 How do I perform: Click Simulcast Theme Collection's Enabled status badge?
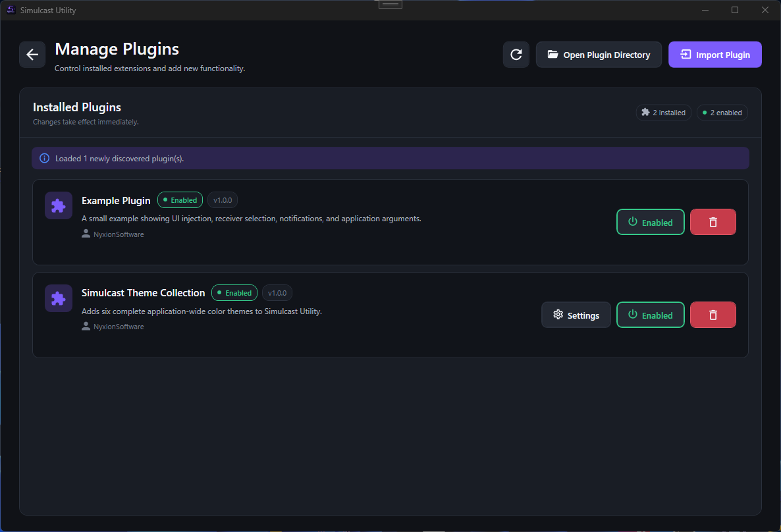tap(234, 293)
